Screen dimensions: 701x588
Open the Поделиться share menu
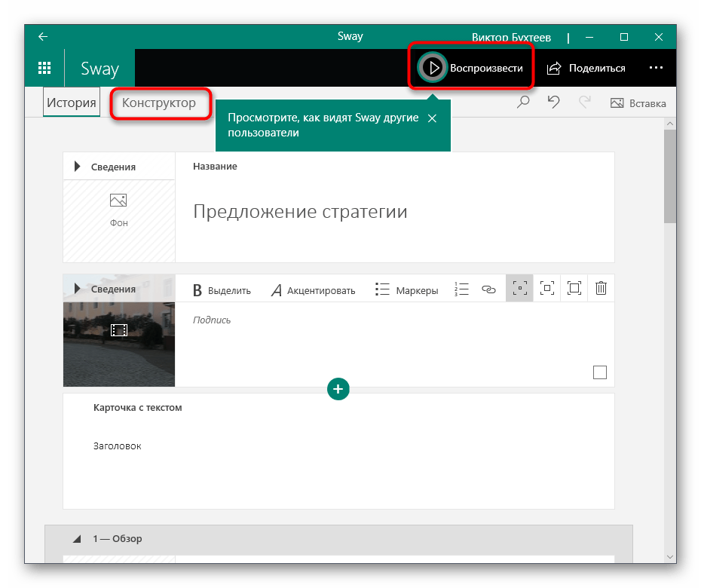586,68
